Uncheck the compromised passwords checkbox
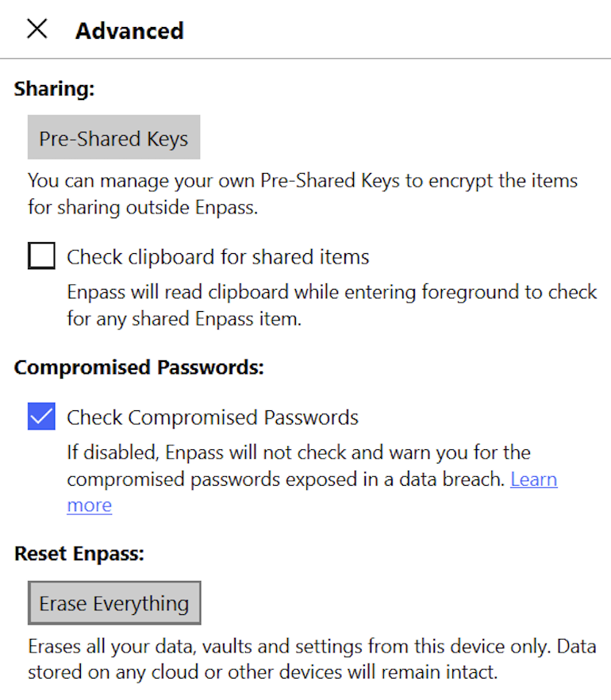The image size is (611, 700). click(41, 416)
